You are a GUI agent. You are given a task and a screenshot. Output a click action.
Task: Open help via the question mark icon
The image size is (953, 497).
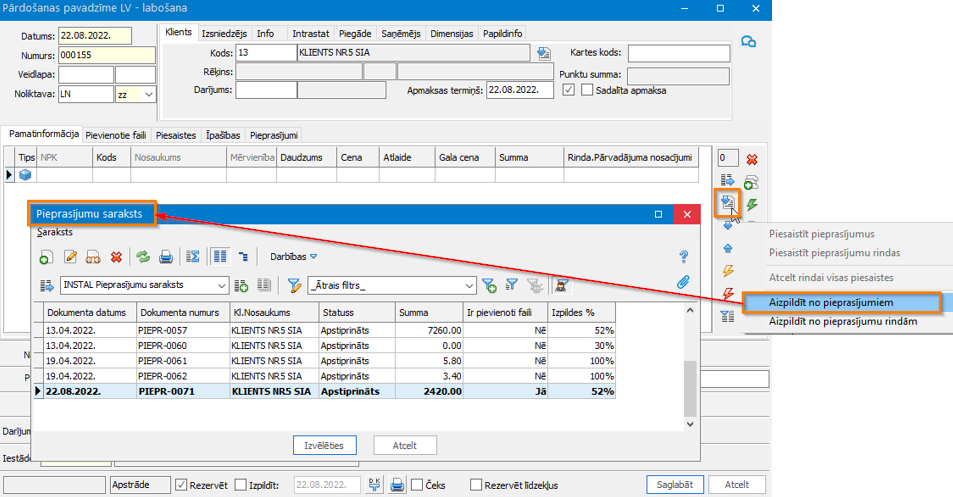(684, 257)
